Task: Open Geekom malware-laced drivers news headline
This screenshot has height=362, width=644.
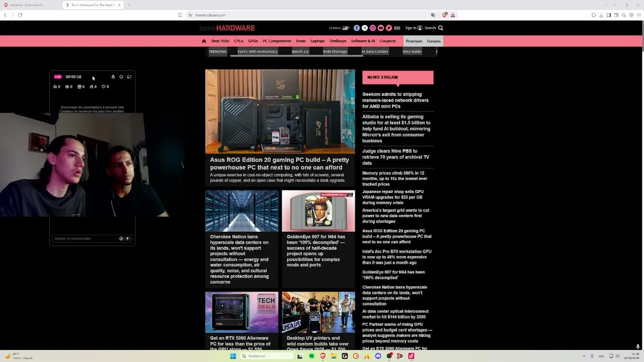Action: click(395, 100)
